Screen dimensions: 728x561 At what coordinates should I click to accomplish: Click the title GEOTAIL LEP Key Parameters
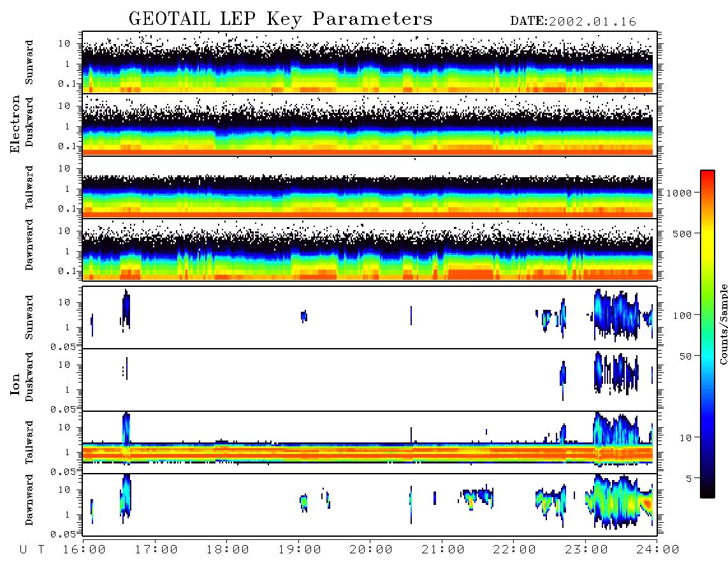point(280,18)
